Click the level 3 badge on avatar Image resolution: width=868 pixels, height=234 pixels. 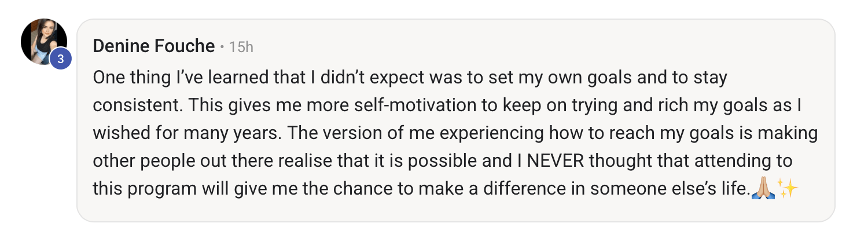[x=60, y=58]
